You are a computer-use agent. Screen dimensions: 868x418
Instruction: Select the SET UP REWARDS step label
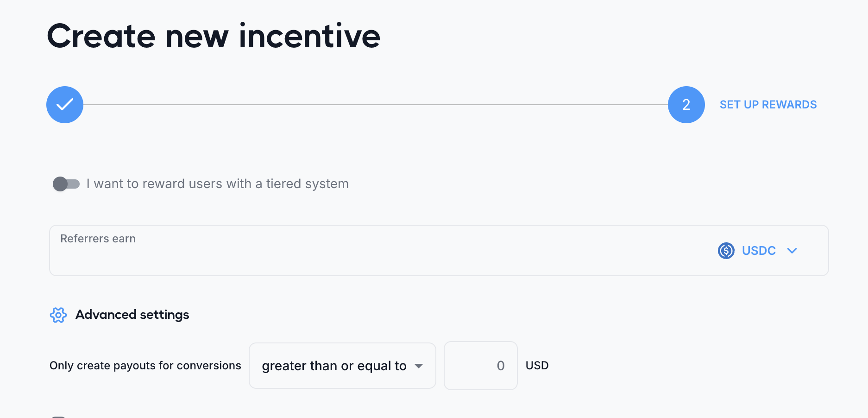[768, 105]
